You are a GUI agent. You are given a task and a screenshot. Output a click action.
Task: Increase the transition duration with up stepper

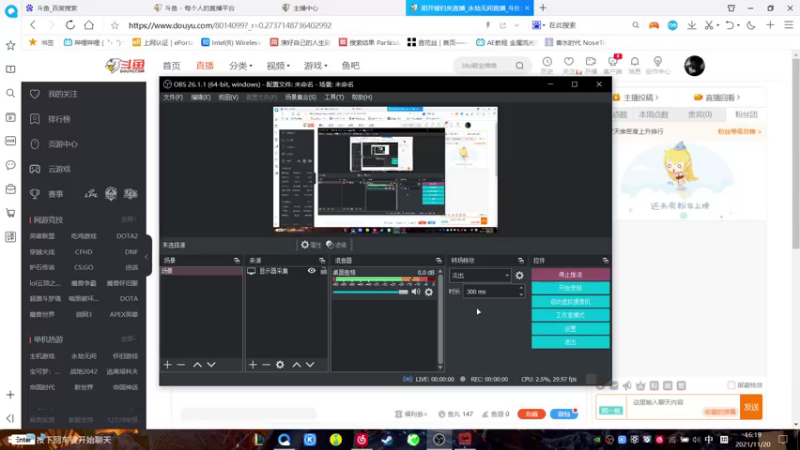(x=521, y=289)
